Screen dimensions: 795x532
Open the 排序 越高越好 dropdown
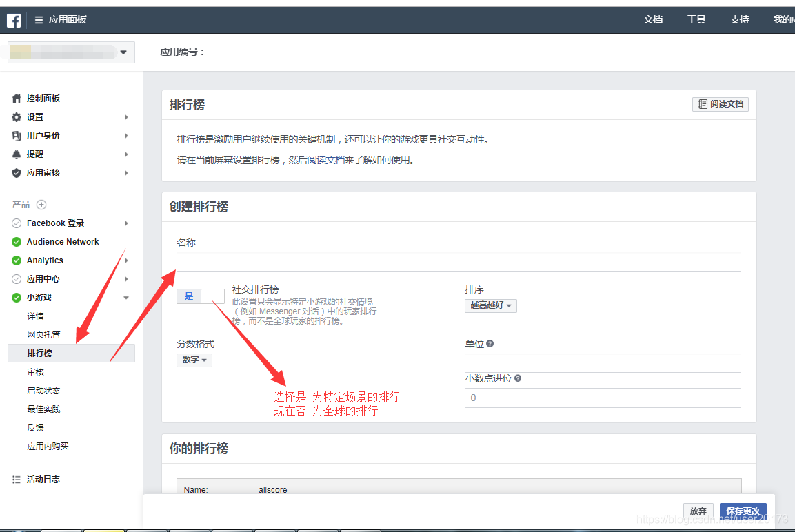[490, 305]
